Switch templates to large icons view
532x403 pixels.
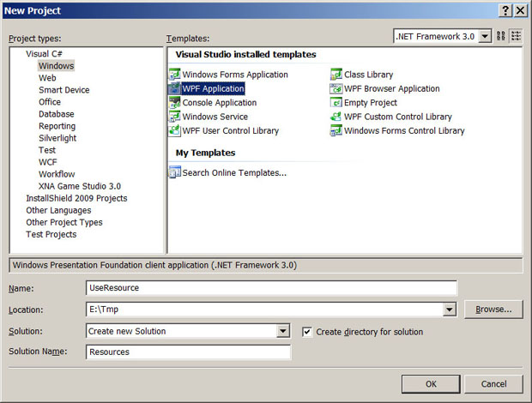pyautogui.click(x=501, y=36)
